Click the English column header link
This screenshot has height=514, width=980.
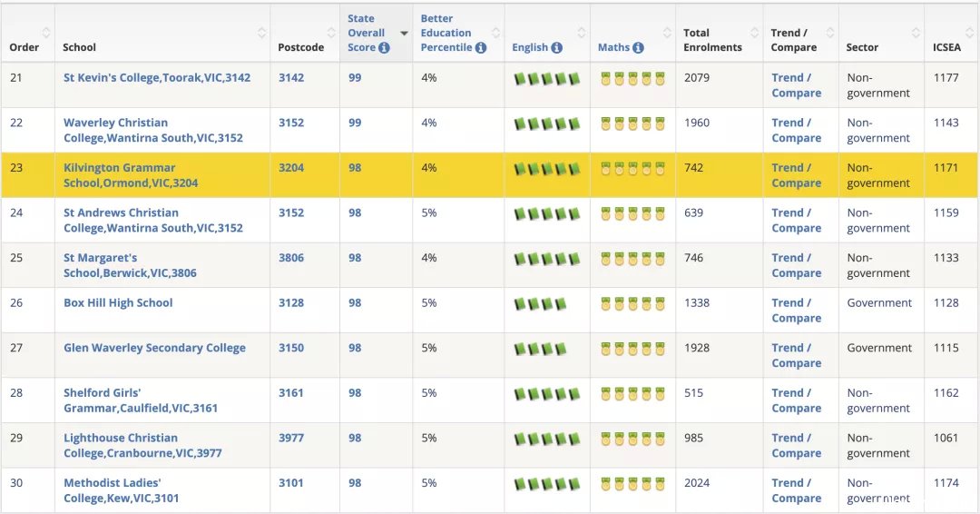(x=530, y=47)
